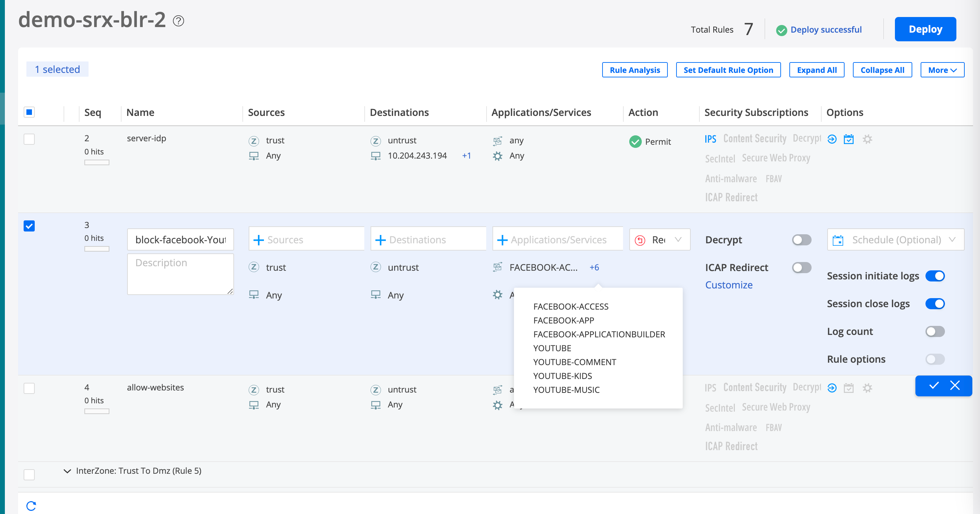
Task: Open the Action dropdown showing Reject
Action: (x=660, y=240)
